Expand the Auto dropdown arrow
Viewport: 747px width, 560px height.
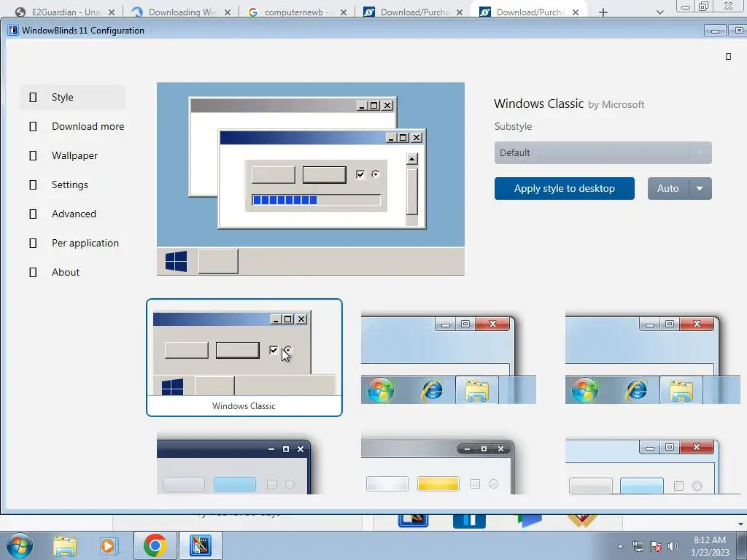coord(700,189)
